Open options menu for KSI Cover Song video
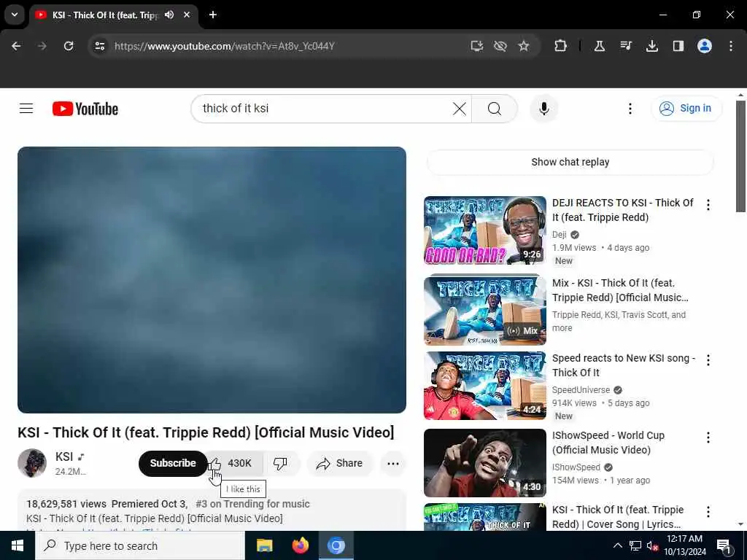 (708, 512)
